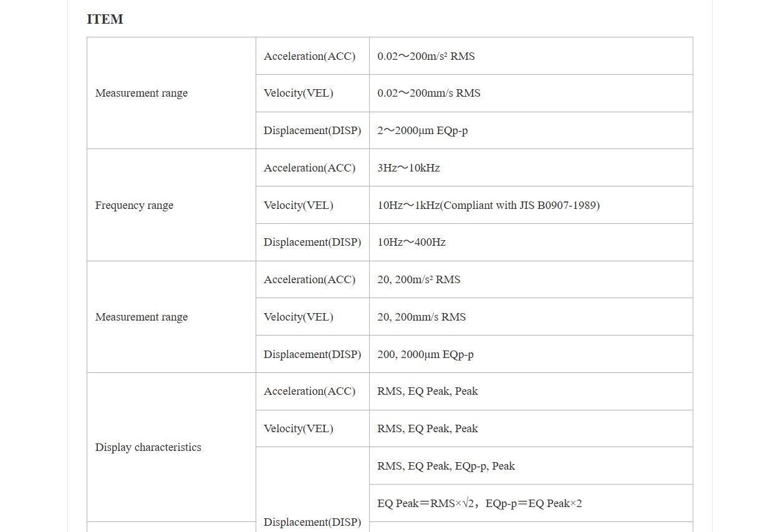
Task: Select the 2~2000μm EQp-p cell
Action: click(x=531, y=130)
